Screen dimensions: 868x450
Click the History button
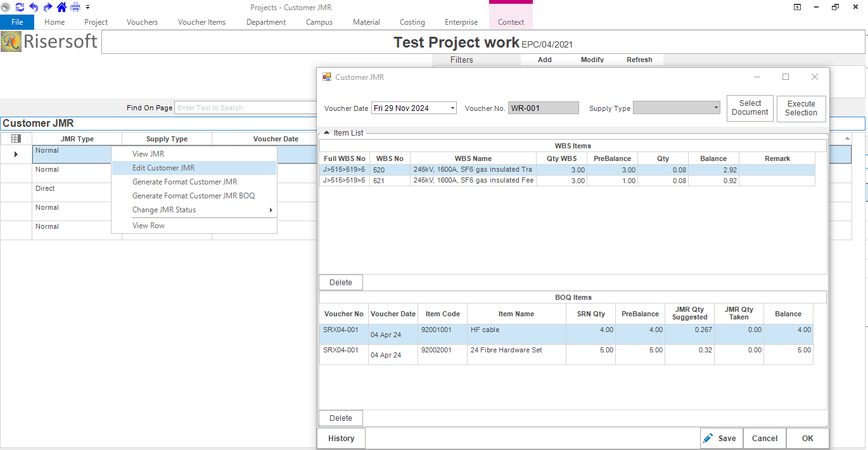341,438
